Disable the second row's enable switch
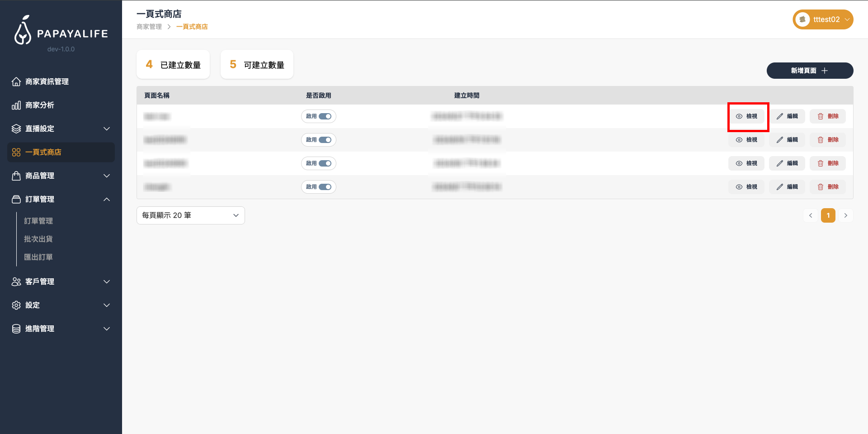 point(325,140)
